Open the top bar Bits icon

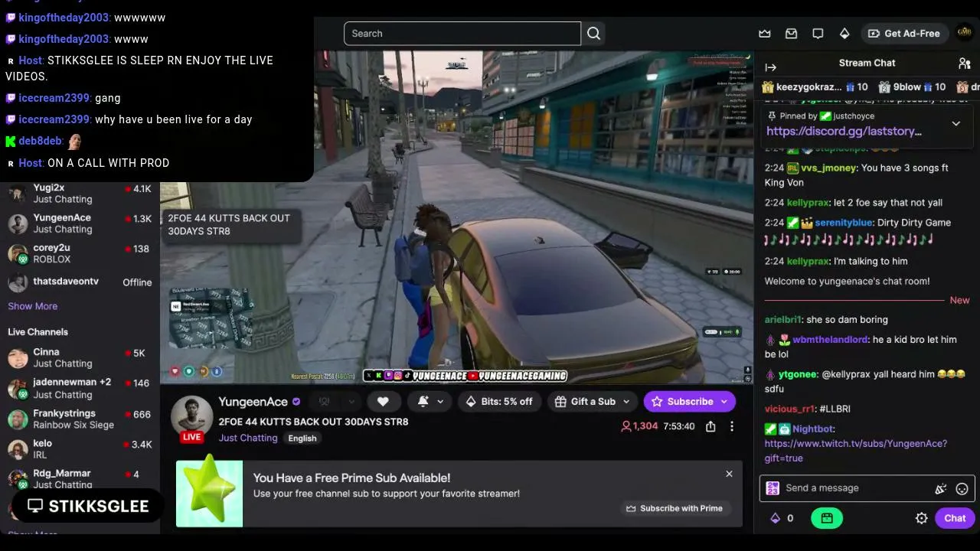click(x=844, y=34)
